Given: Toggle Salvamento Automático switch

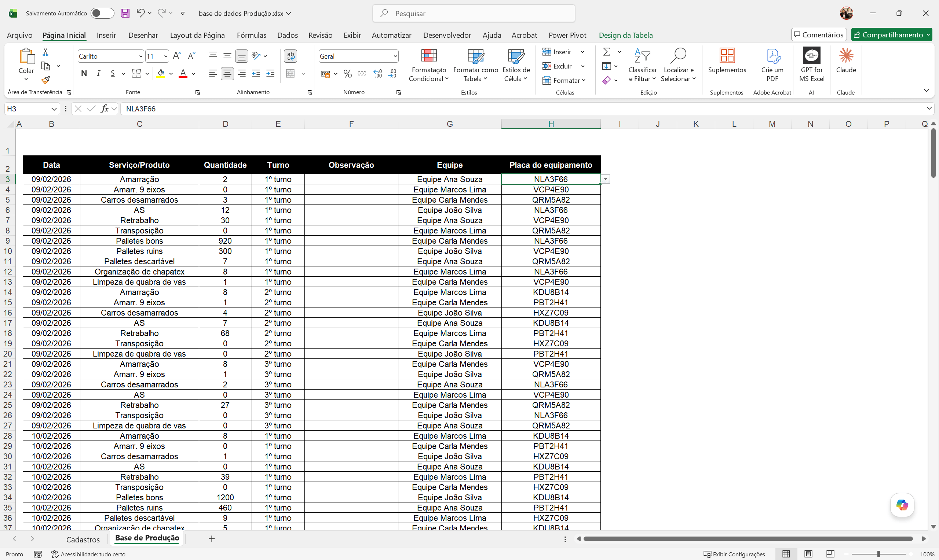Looking at the screenshot, I should (102, 13).
